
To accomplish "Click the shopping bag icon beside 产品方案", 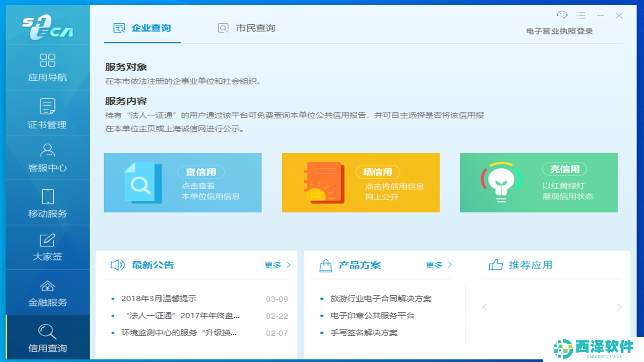I will click(x=326, y=265).
